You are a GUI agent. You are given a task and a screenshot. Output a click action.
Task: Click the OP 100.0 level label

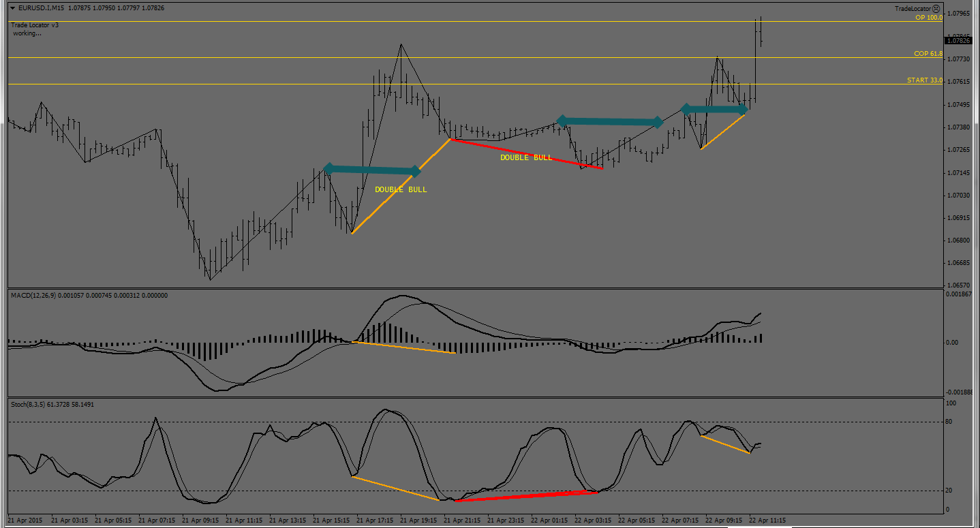[928, 18]
